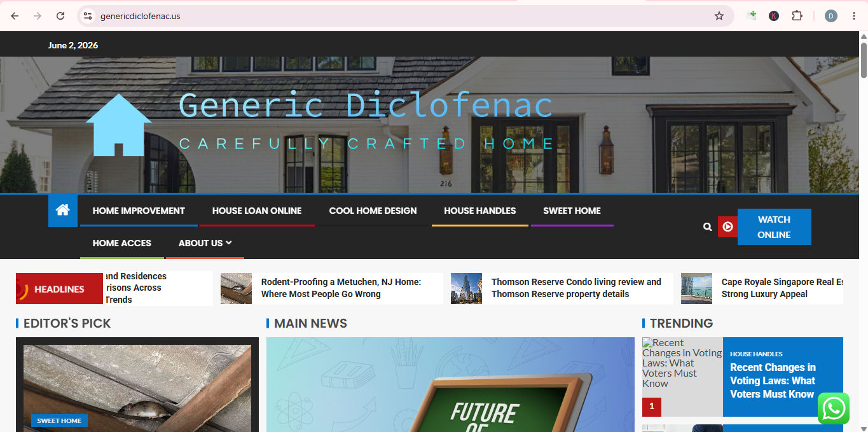
Task: Open Rodent-Proofing a Metuchen, NJ Home headline
Action: [341, 288]
